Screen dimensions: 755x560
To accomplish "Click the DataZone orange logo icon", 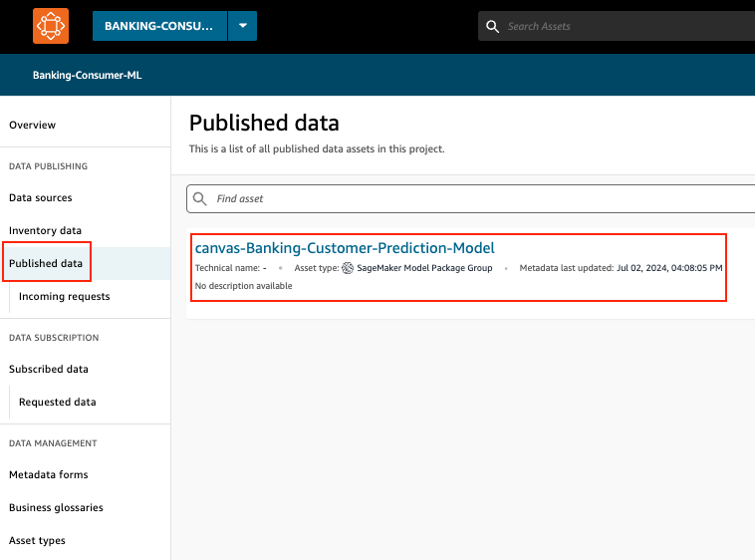I will pyautogui.click(x=50, y=26).
